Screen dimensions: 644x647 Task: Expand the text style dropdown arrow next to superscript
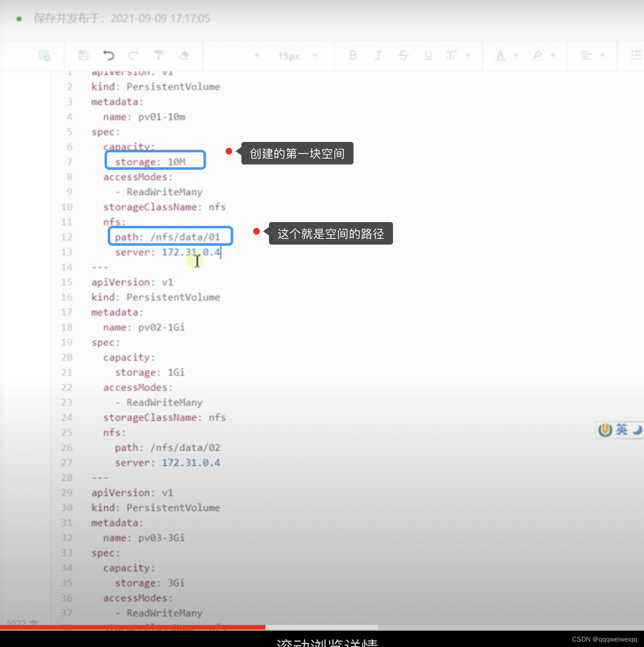[468, 56]
